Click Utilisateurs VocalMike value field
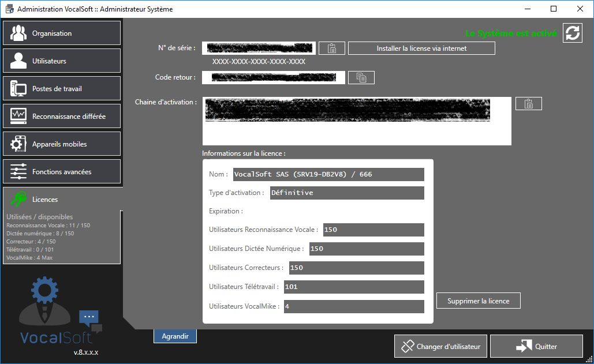 click(x=354, y=306)
